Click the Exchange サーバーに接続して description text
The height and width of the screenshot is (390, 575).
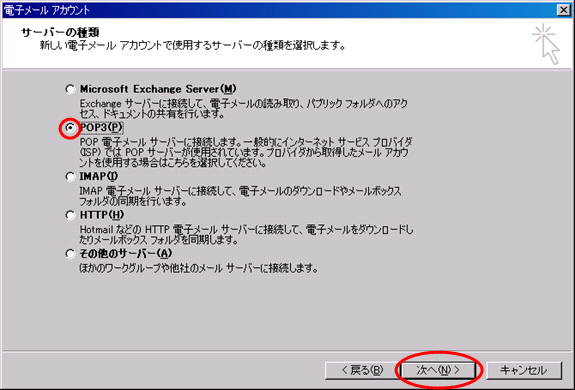click(243, 108)
